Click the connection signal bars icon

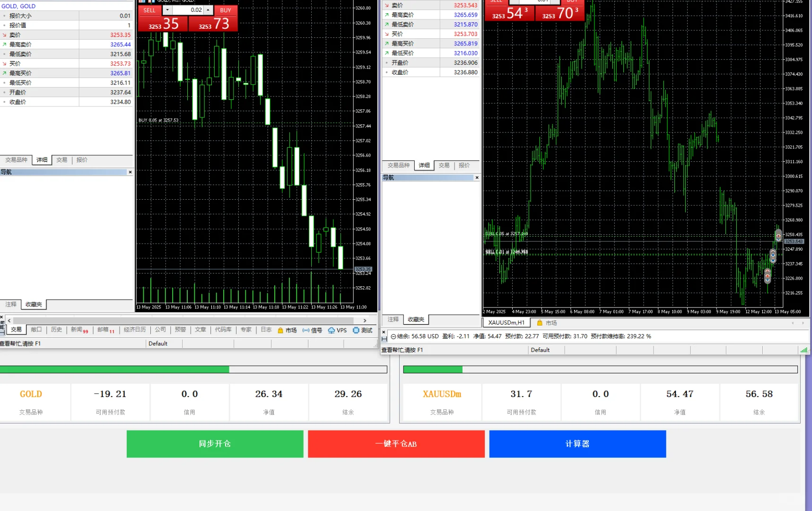pyautogui.click(x=803, y=350)
